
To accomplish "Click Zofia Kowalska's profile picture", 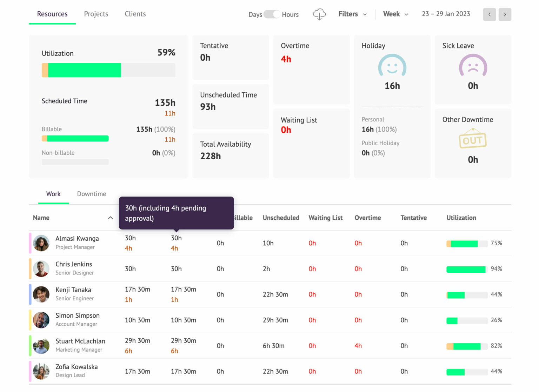I will tap(41, 371).
